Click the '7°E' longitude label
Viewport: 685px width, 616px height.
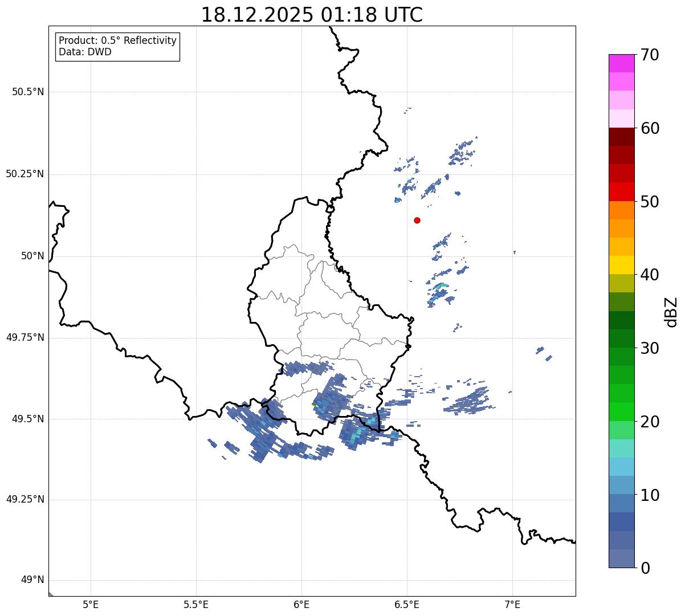point(512,604)
